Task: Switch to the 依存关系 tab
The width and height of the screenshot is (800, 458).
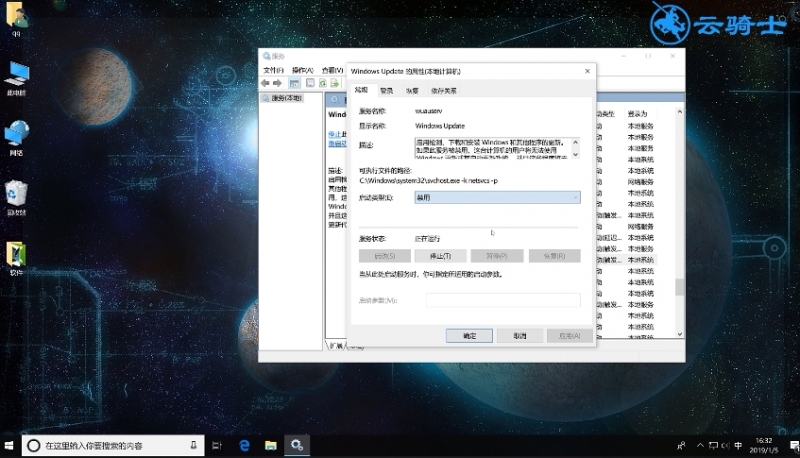Action: (443, 91)
